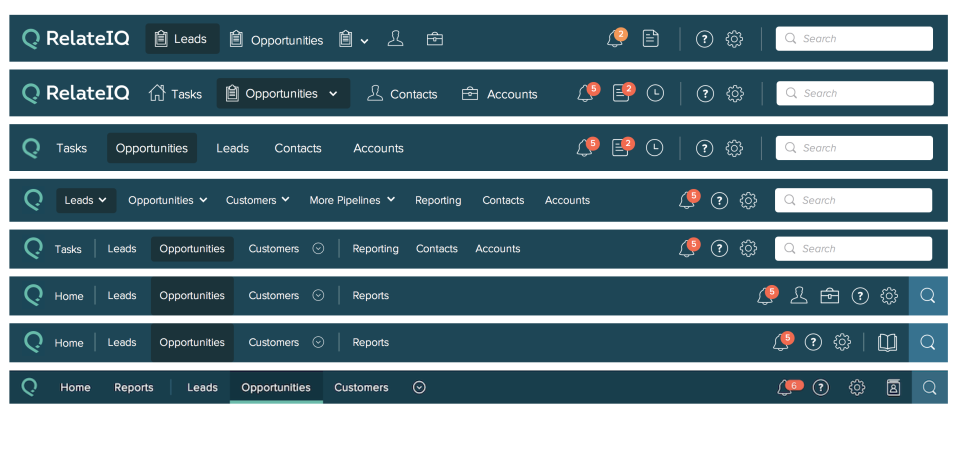Click search field in the fifth bar

point(853,249)
